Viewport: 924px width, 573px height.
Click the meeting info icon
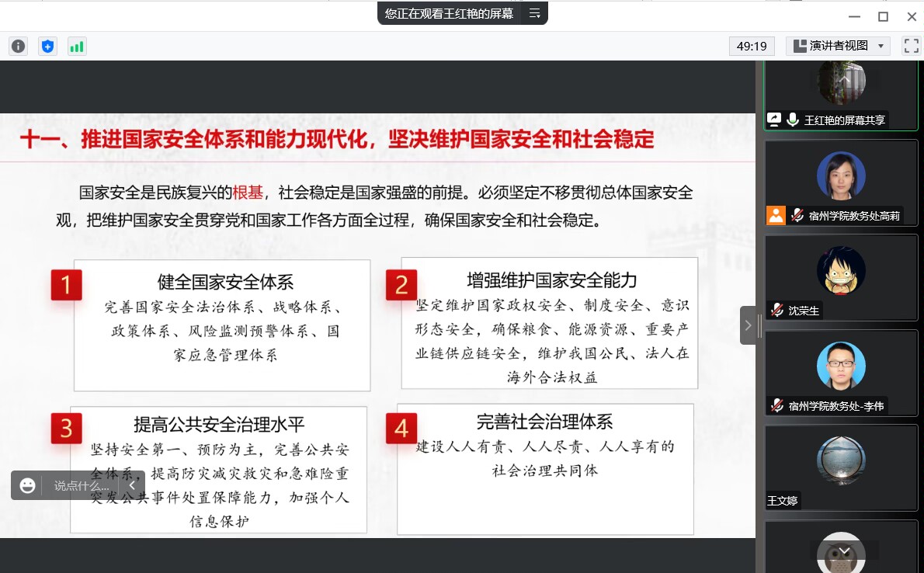(x=18, y=47)
